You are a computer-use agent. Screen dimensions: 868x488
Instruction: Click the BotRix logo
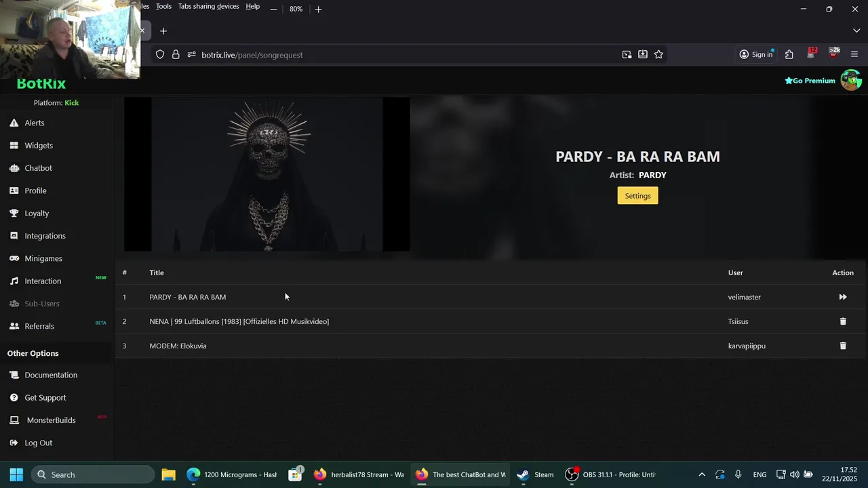point(41,83)
